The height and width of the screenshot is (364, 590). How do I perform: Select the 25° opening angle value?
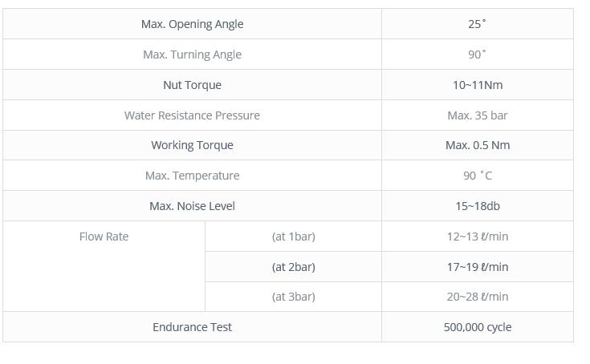coord(477,24)
